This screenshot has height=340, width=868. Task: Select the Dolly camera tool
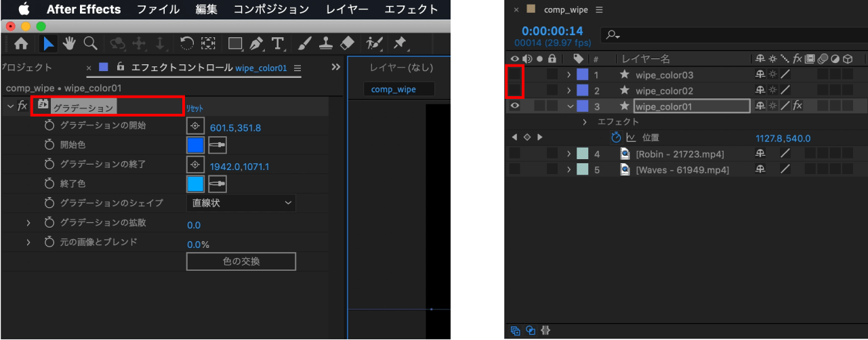coord(160,44)
